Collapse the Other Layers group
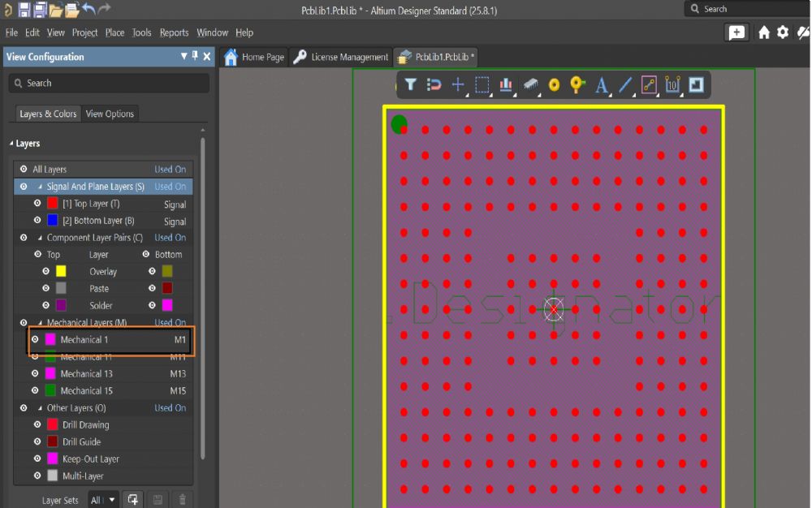Viewport: 812px width, 508px height. 40,408
